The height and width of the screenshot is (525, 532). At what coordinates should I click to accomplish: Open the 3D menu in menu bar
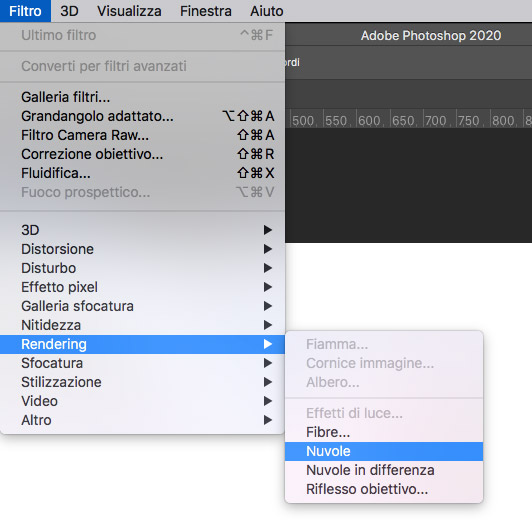coord(69,11)
